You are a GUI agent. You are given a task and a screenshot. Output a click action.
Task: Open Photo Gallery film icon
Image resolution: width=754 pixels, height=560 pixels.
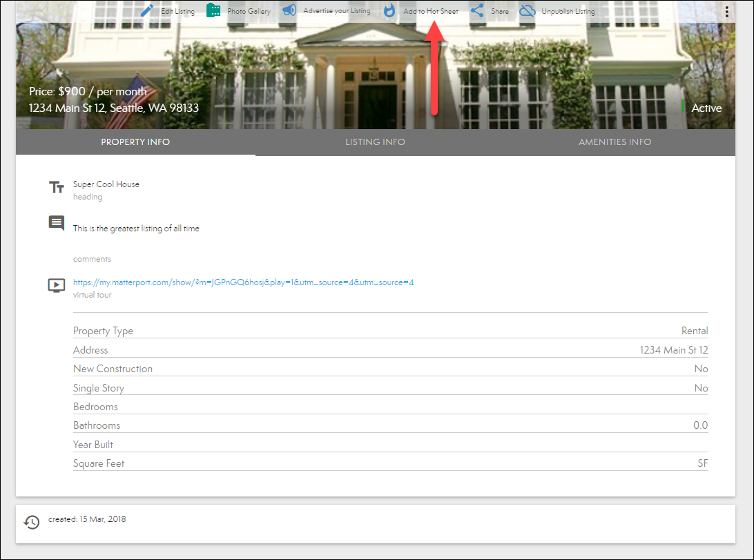213,11
